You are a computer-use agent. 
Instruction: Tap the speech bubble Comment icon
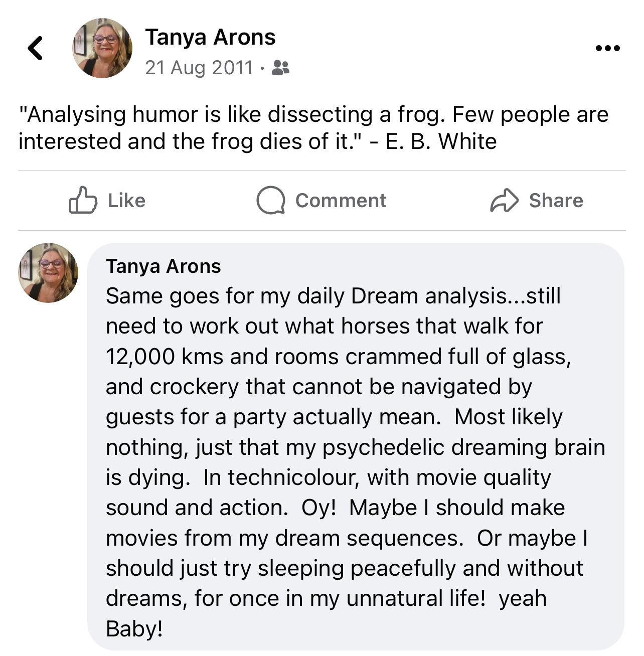[271, 201]
